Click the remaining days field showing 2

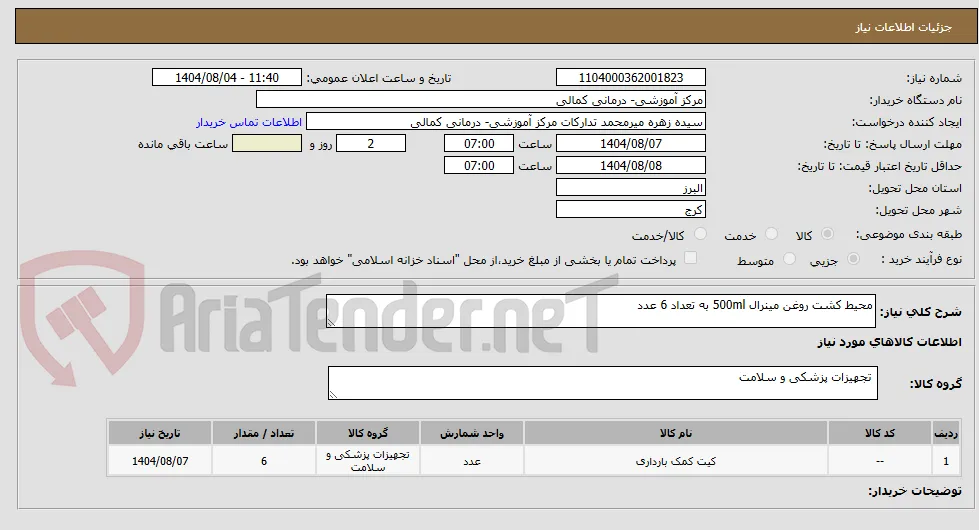click(x=371, y=144)
